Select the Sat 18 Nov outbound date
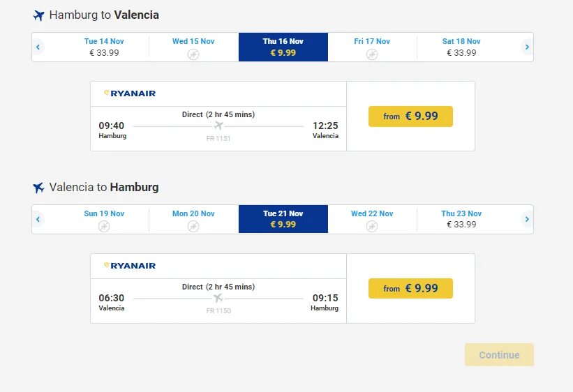 pos(461,47)
